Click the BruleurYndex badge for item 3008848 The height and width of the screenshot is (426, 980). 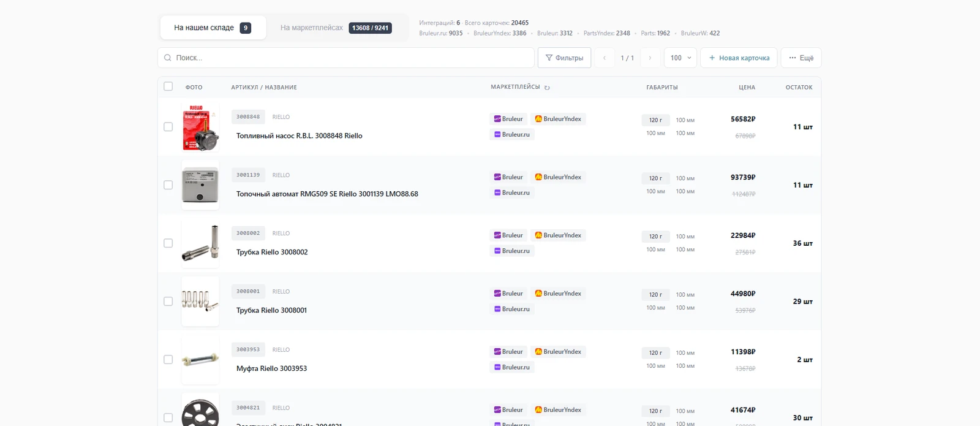coord(558,119)
